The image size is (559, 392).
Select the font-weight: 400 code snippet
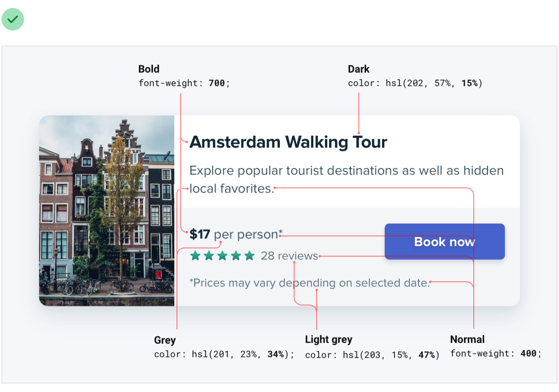[x=496, y=354]
